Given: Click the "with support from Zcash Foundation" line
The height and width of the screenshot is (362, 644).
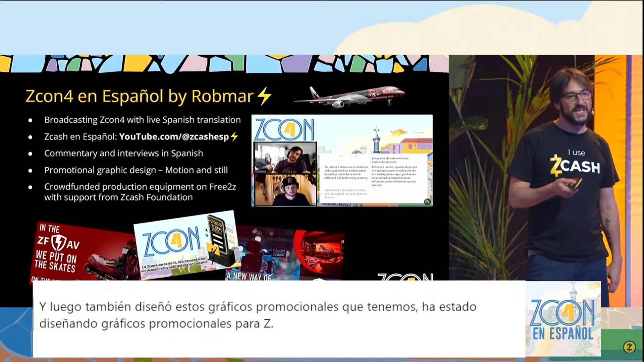Looking at the screenshot, I should coord(118,197).
